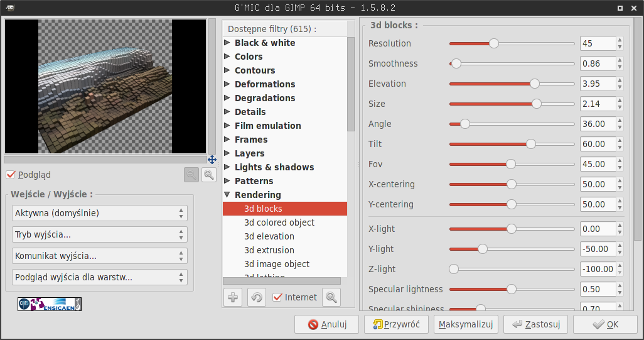Click the Fov slider handle
This screenshot has width=644, height=340.
(x=510, y=164)
